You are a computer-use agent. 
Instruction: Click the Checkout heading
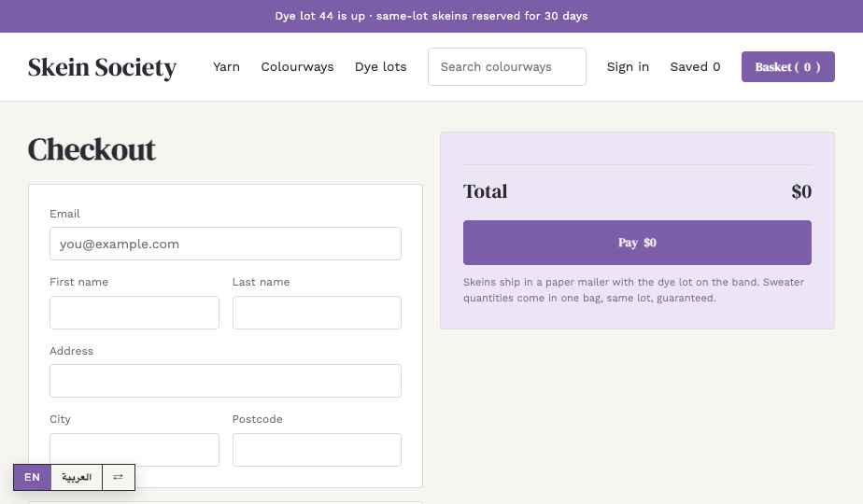(x=92, y=149)
